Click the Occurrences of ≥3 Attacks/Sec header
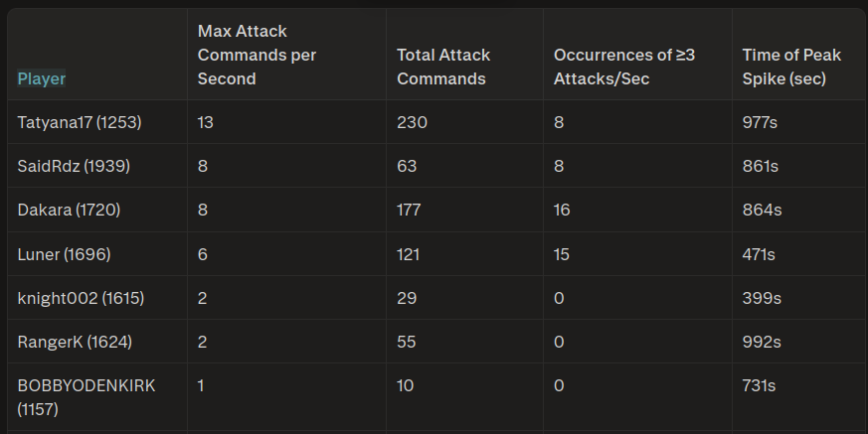The width and height of the screenshot is (868, 434). click(x=624, y=67)
